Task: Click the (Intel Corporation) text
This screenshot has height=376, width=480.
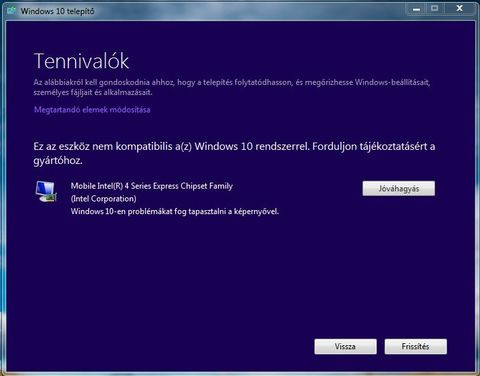Action: [103, 199]
